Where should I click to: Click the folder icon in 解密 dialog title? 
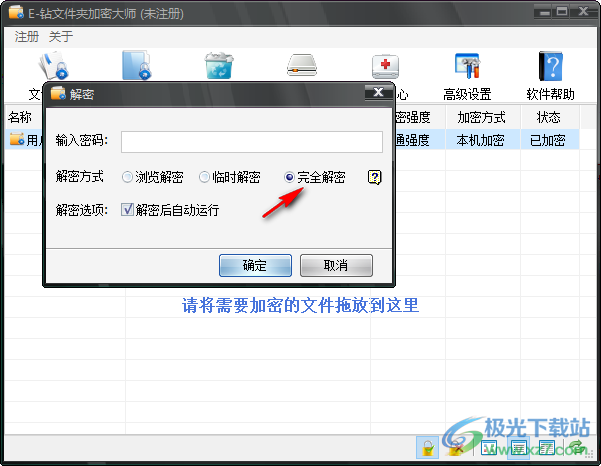(x=58, y=93)
